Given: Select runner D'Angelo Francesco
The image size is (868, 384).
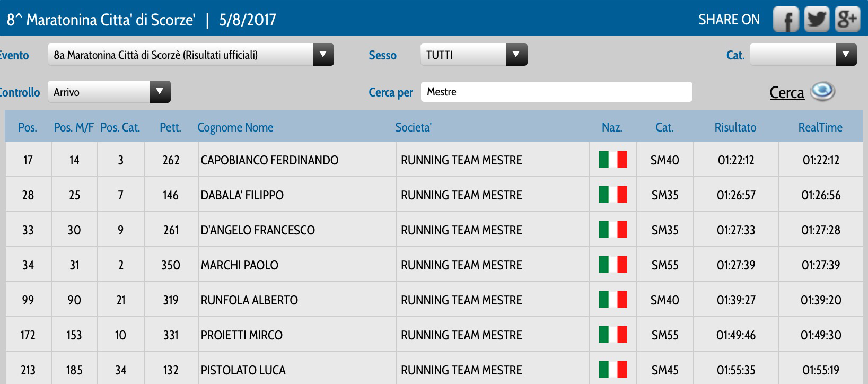Looking at the screenshot, I should (258, 230).
